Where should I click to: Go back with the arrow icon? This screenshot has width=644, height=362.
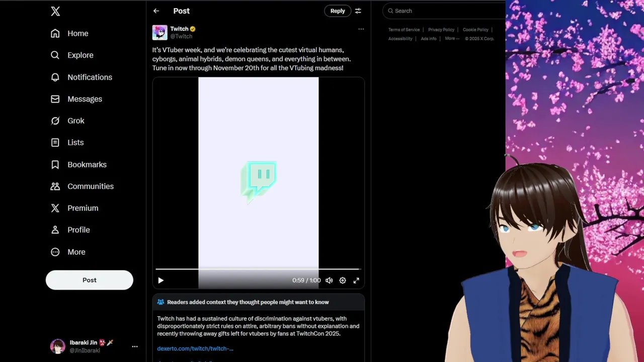point(156,11)
